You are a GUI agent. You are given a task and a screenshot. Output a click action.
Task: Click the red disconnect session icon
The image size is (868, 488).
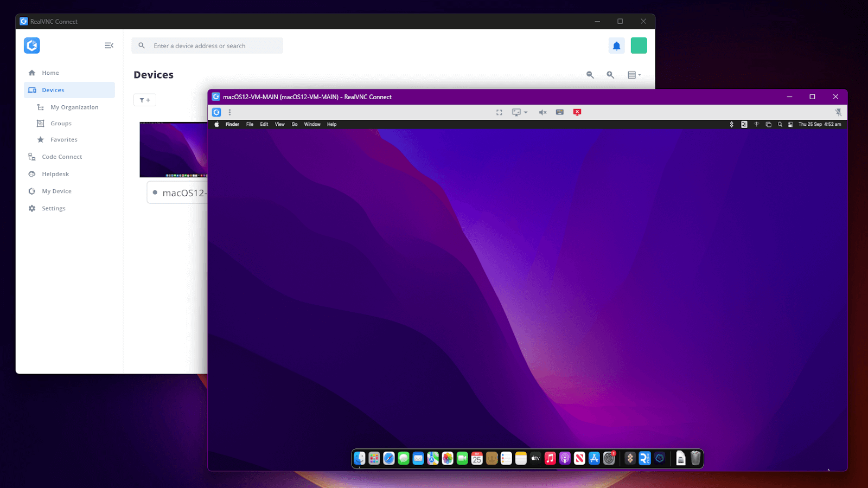(577, 112)
